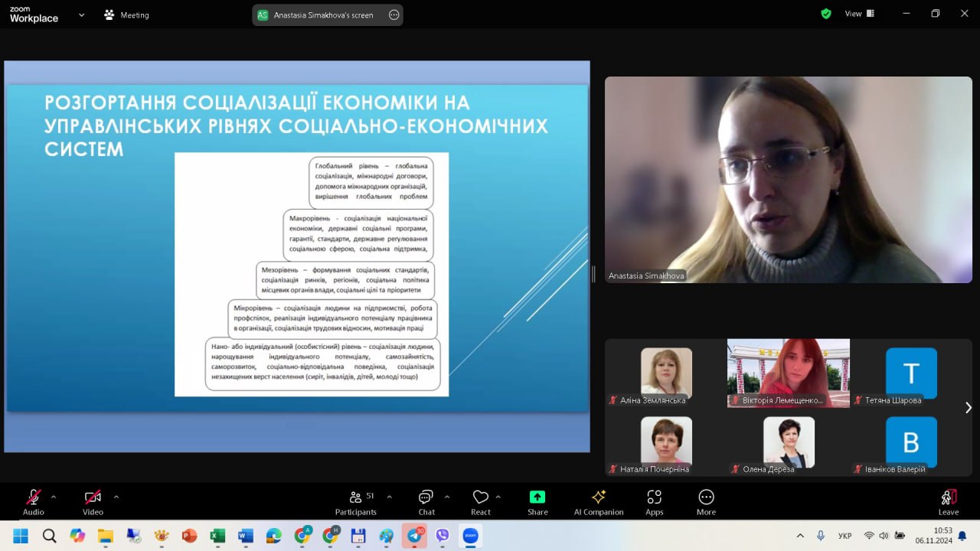
Task: Switch the УКР keyboard language
Action: pyautogui.click(x=845, y=536)
